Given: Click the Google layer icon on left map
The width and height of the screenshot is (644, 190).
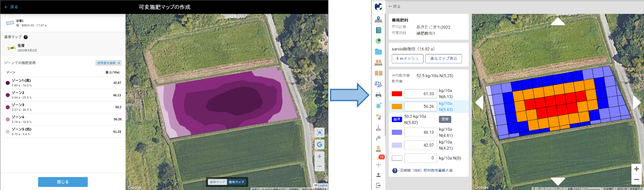Looking at the screenshot, I should [x=320, y=144].
